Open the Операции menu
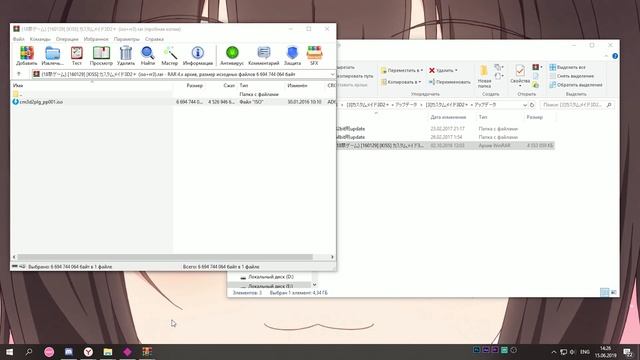Viewport: 640px width, 360px height. pyautogui.click(x=67, y=39)
